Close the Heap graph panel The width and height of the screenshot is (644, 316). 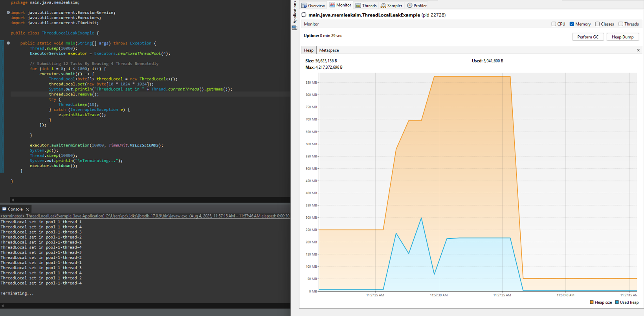638,50
